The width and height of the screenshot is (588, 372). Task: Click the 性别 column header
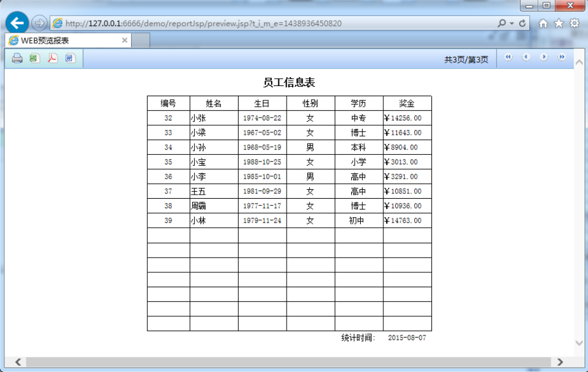[x=310, y=103]
